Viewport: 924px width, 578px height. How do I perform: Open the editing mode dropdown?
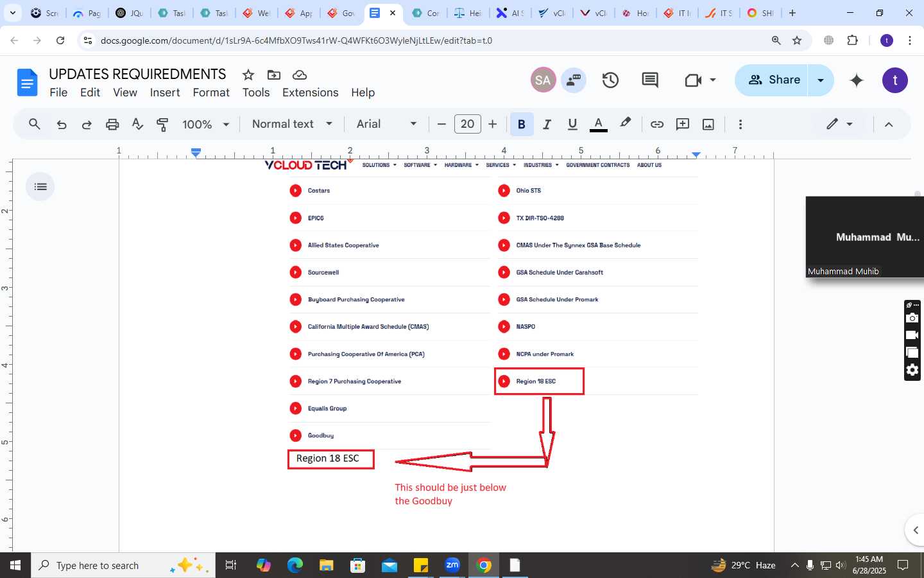[839, 124]
